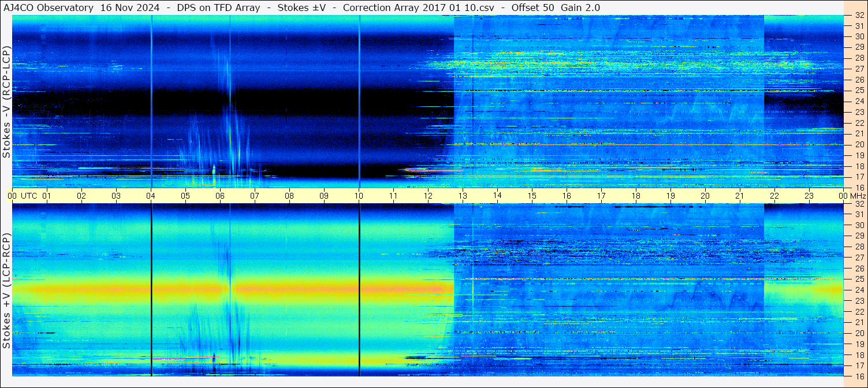Select hour 23 on the UTC time axis
Screen dimensions: 868x388
point(809,196)
